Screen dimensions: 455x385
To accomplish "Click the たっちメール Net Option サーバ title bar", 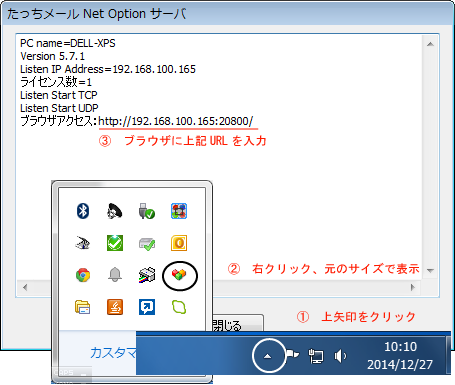I will pyautogui.click(x=227, y=14).
